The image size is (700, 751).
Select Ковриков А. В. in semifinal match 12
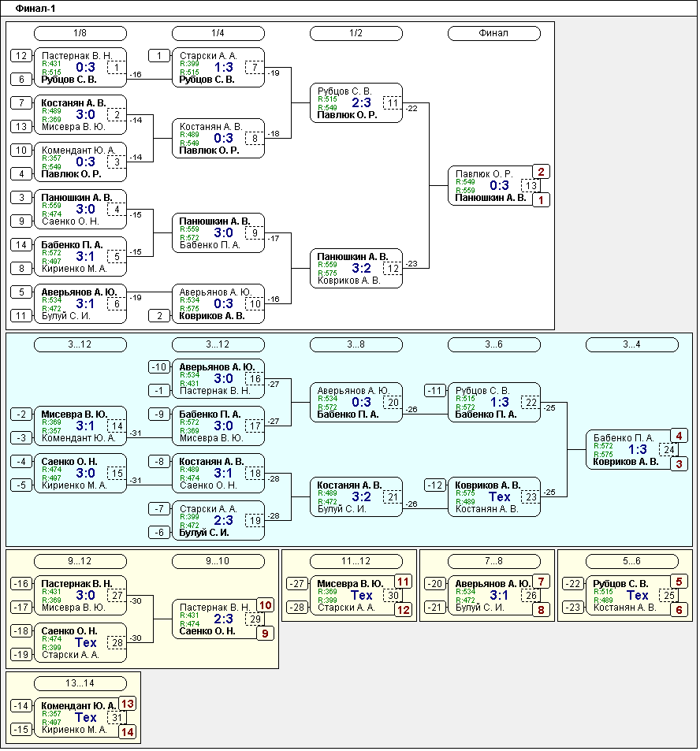click(x=348, y=281)
